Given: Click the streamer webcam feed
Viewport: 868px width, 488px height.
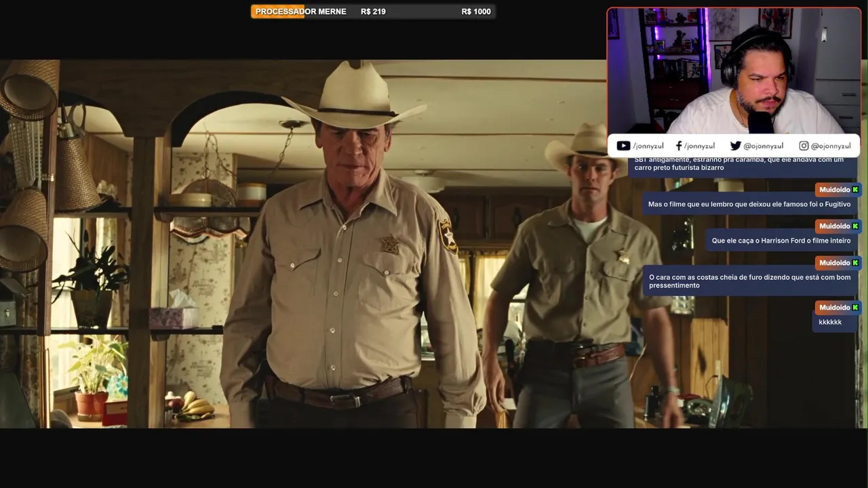Looking at the screenshot, I should [734, 71].
